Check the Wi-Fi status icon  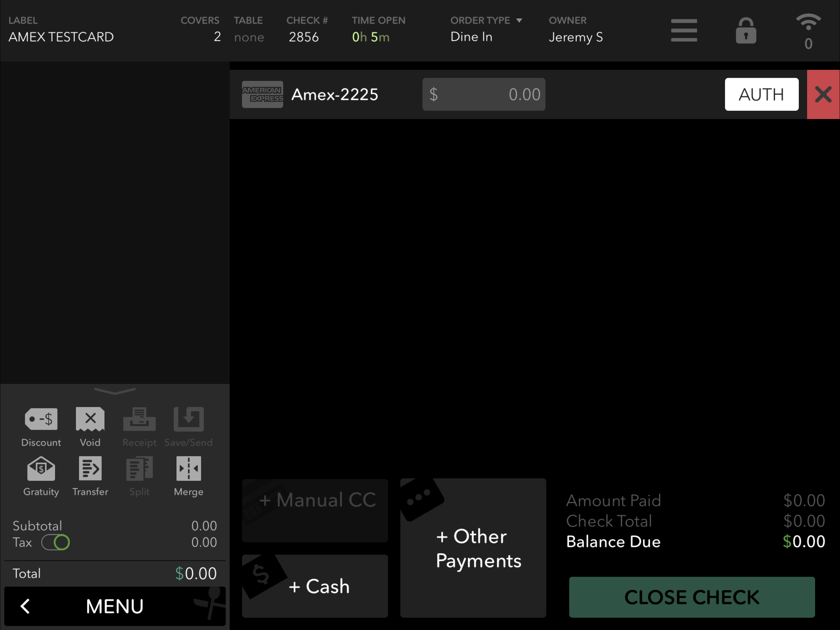click(x=808, y=22)
